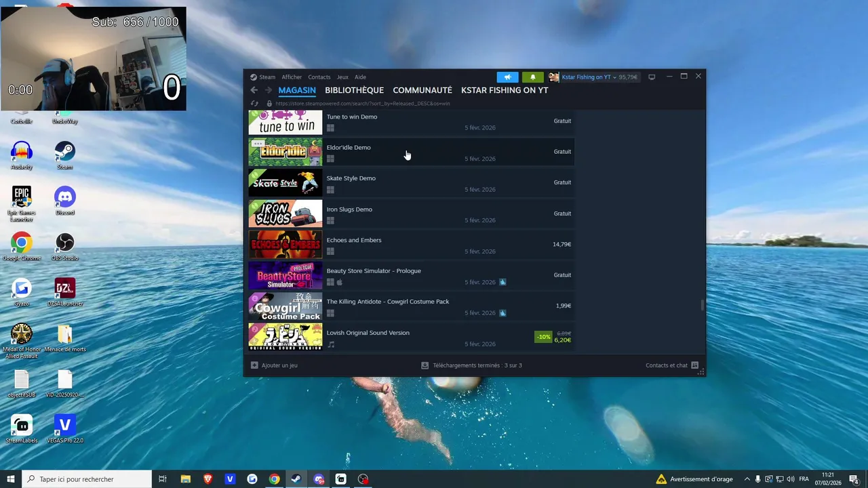Viewport: 868px width, 488px height.
Task: Switch to the MAGASIN tab
Action: pyautogui.click(x=297, y=90)
